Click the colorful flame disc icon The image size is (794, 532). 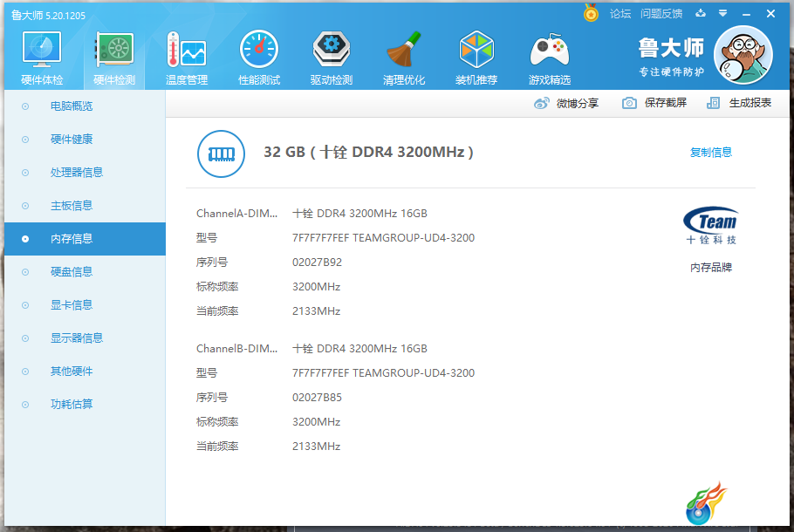(x=707, y=503)
